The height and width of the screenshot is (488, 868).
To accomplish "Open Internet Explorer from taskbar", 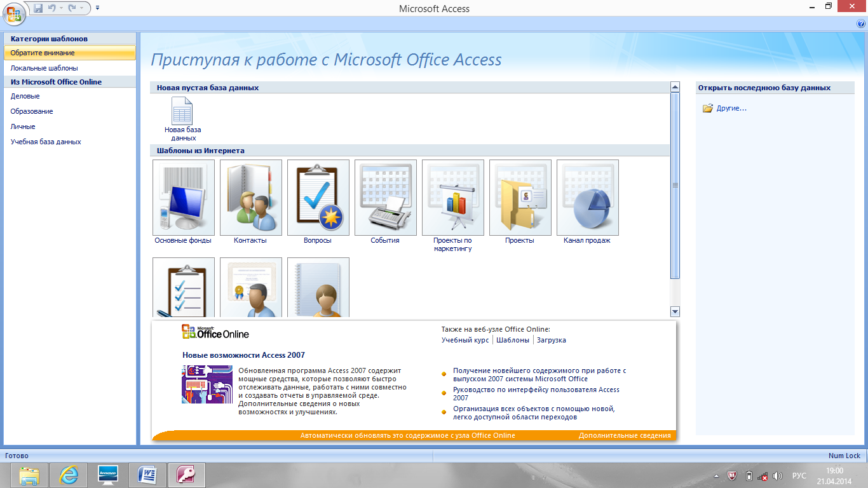I will tap(68, 475).
